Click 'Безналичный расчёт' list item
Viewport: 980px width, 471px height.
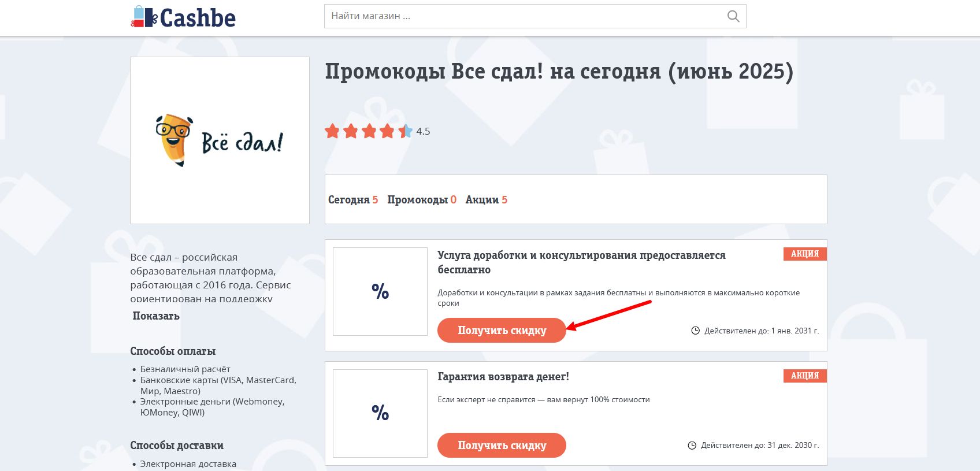pos(185,369)
